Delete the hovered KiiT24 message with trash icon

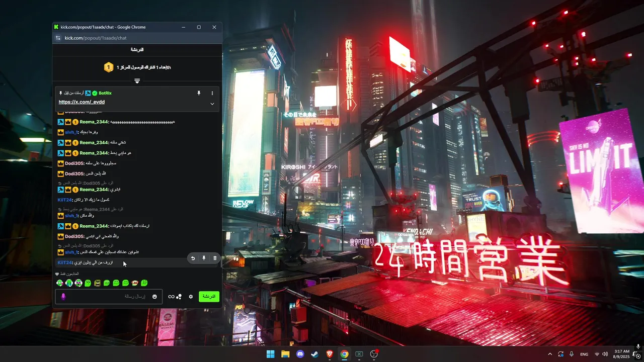coord(215,258)
